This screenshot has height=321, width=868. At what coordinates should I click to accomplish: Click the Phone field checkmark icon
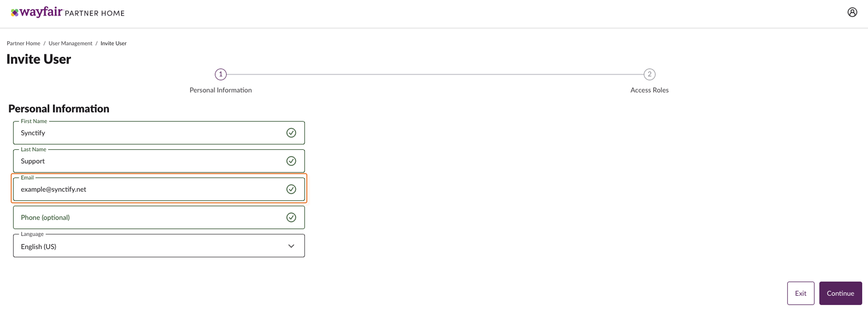(x=291, y=217)
